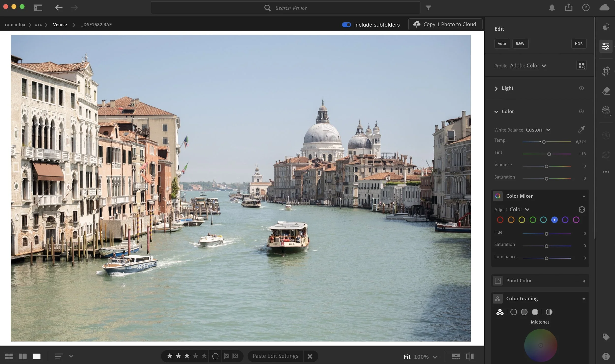Open the White Balance Custom dropdown
The height and width of the screenshot is (364, 615).
[x=538, y=130]
